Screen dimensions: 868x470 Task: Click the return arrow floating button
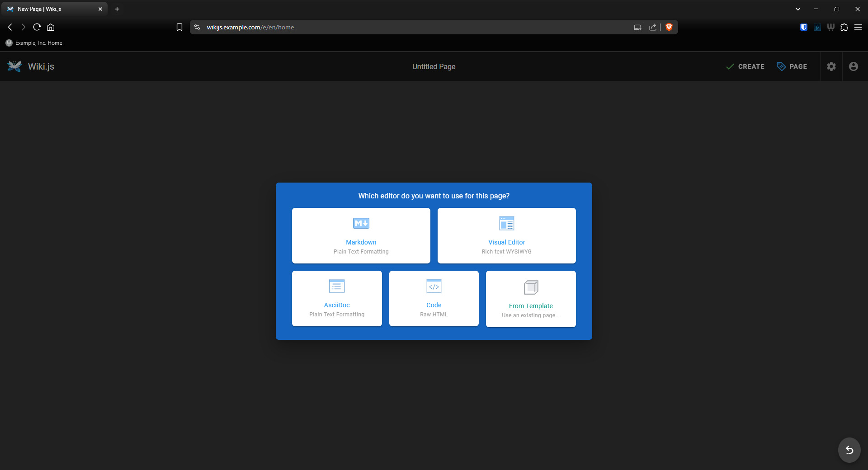point(849,450)
